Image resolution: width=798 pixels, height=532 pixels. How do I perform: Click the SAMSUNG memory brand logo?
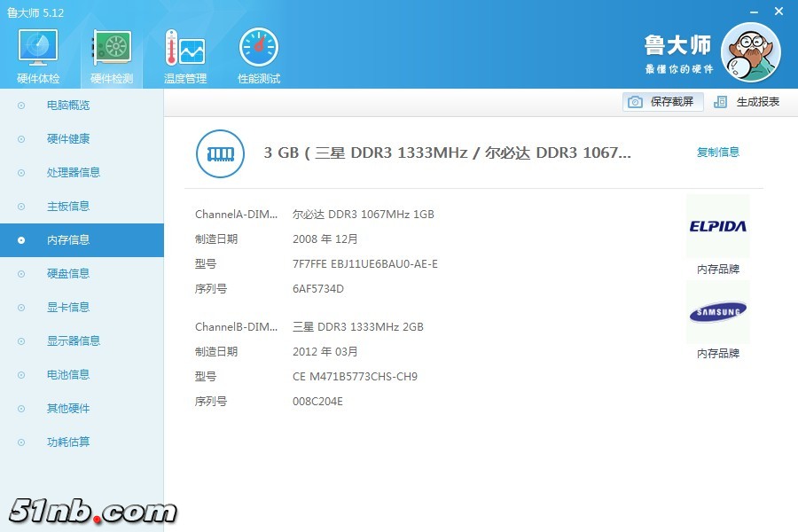click(x=717, y=311)
